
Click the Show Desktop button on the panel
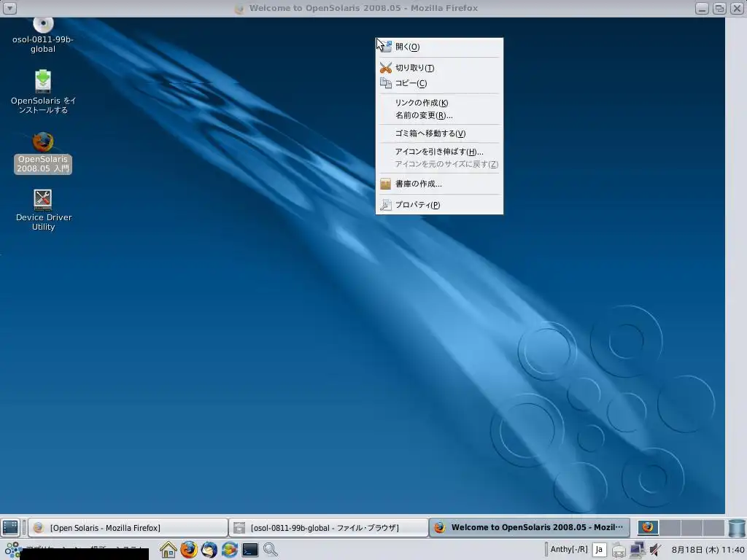pyautogui.click(x=10, y=528)
